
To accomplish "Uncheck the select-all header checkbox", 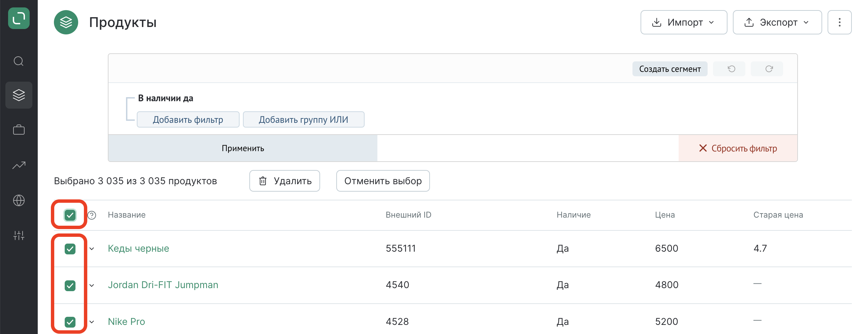I will (70, 215).
